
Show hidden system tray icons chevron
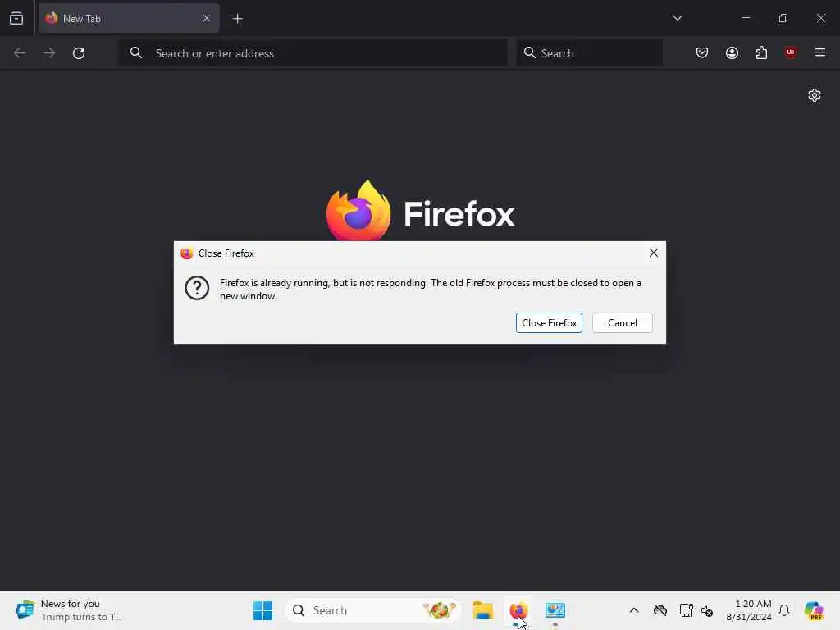click(x=634, y=610)
